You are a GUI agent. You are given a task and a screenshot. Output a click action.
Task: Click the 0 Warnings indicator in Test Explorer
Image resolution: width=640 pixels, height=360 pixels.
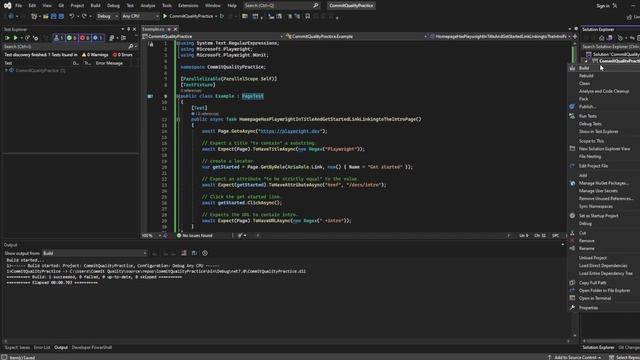pos(95,55)
